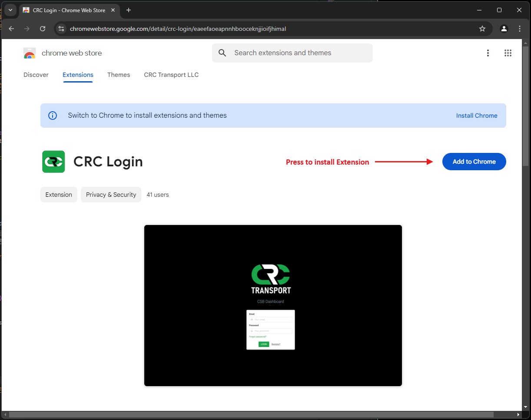Open the browser's three-dot menu
Screen dimensions: 531x420
click(520, 29)
